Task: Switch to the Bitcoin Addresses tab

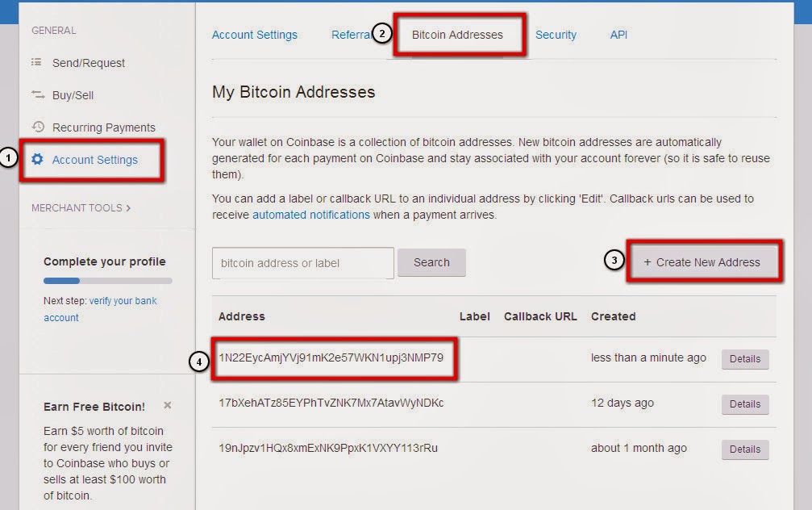Action: 457,35
